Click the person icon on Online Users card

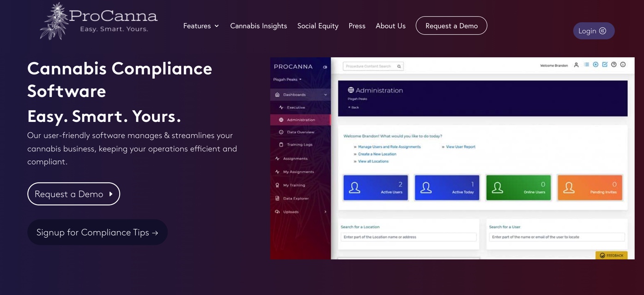click(498, 188)
